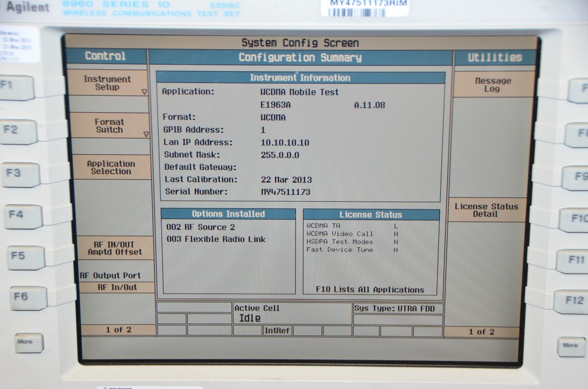
Task: Open the Message Log utility
Action: point(492,84)
